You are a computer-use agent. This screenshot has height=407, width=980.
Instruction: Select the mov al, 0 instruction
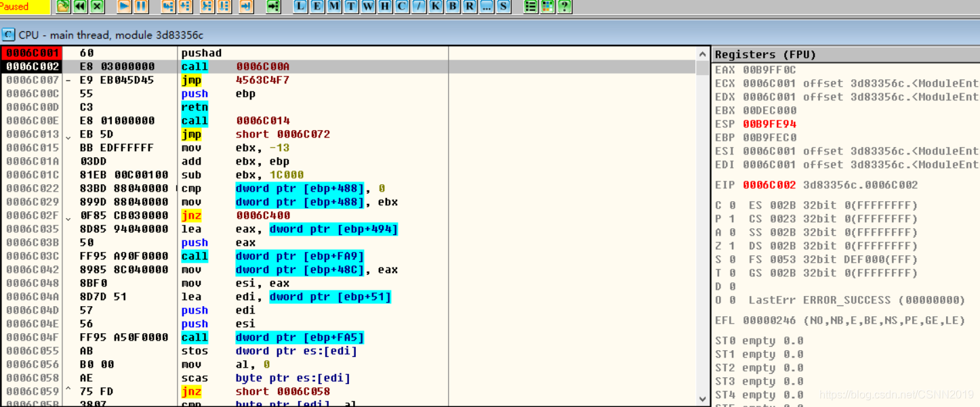point(348,364)
